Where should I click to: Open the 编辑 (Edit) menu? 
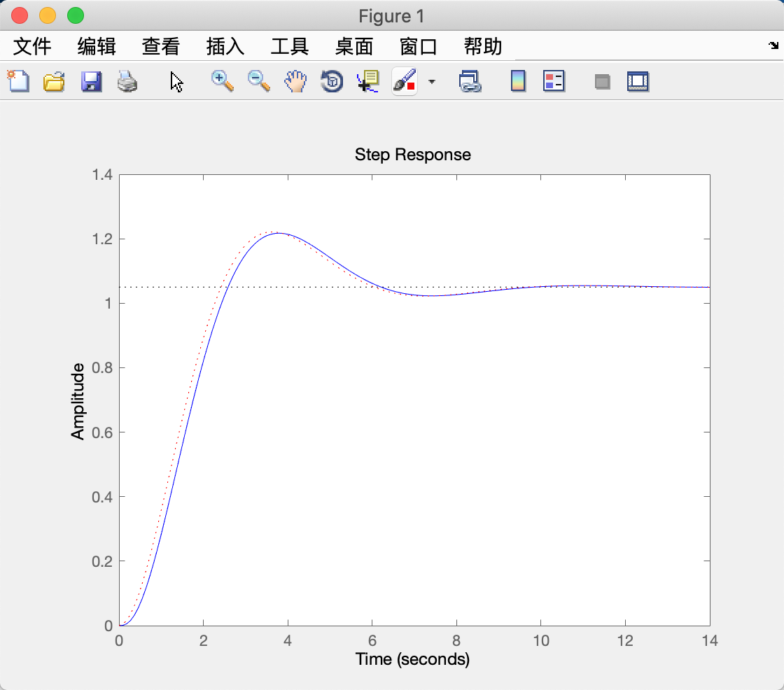click(97, 46)
